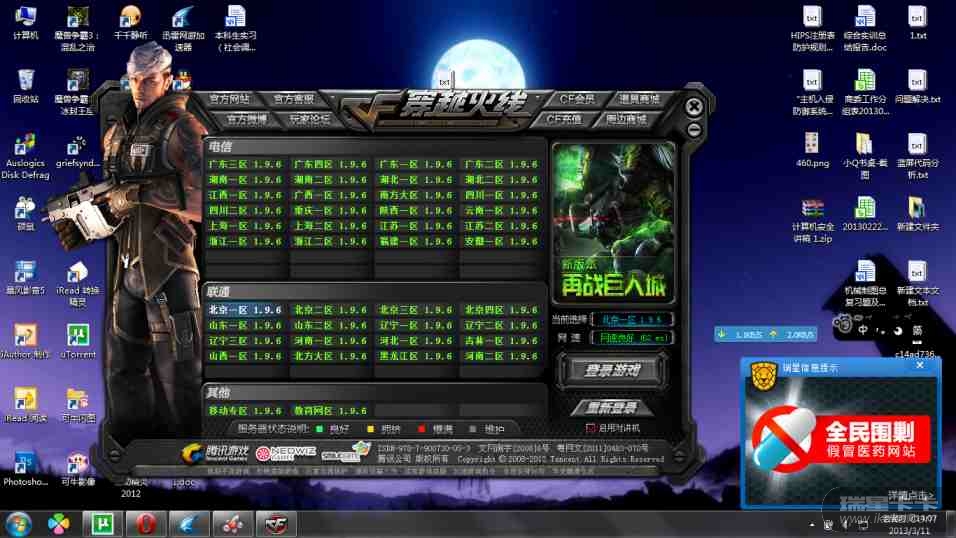
Task: Open 官方网站 in the CF launcher
Action: tap(229, 99)
